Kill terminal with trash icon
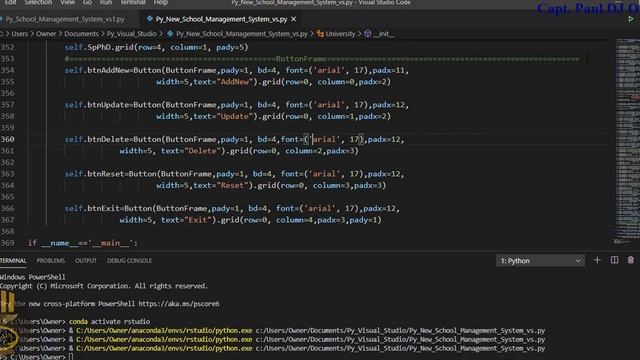Screen dimensions: 640x360 [631, 260]
